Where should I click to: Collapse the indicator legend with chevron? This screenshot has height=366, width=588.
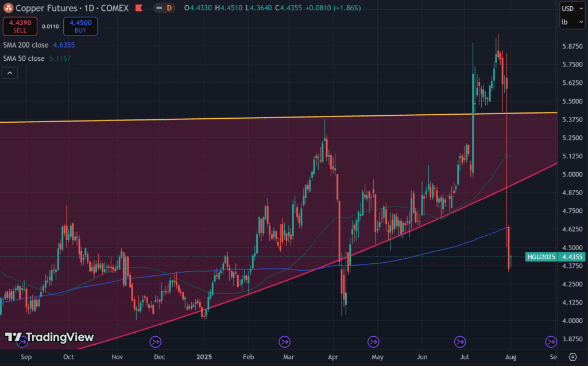(10, 73)
